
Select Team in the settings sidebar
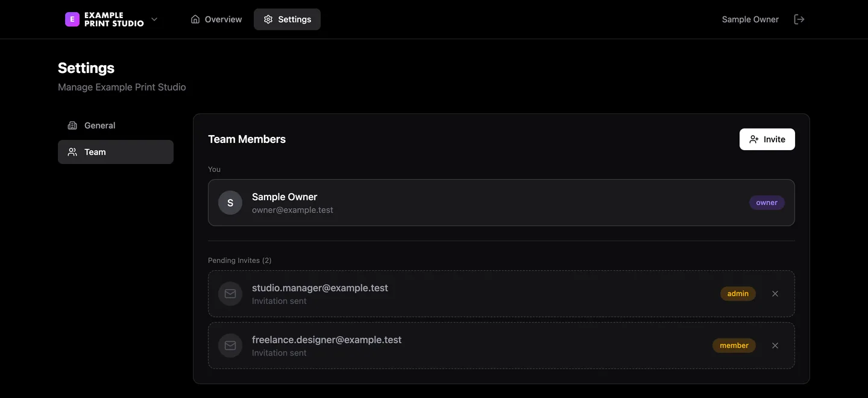(x=116, y=152)
